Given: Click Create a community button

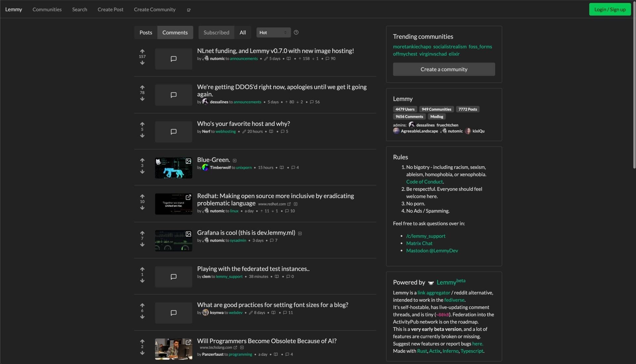Looking at the screenshot, I should (x=444, y=69).
